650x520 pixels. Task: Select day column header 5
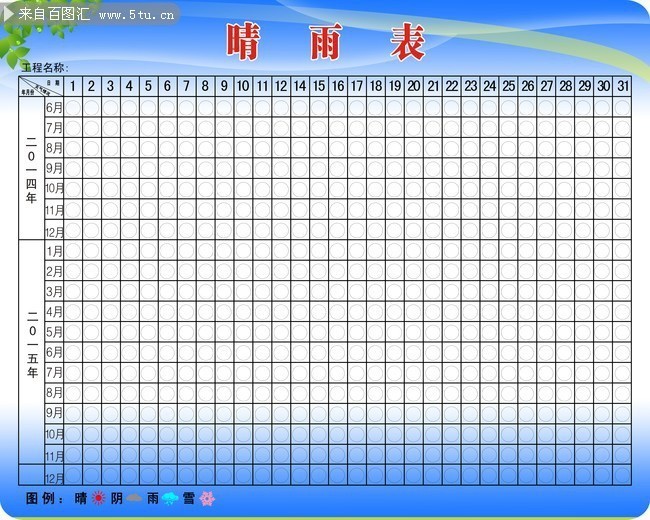click(x=148, y=86)
